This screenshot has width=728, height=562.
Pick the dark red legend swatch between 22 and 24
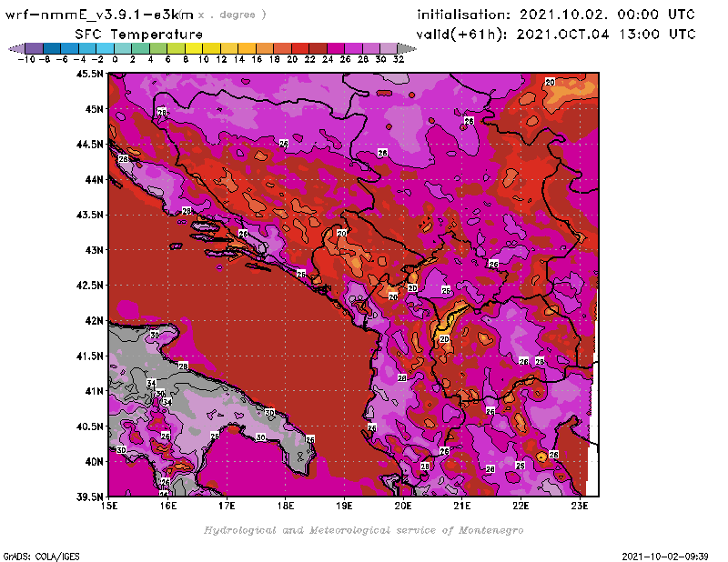point(317,48)
